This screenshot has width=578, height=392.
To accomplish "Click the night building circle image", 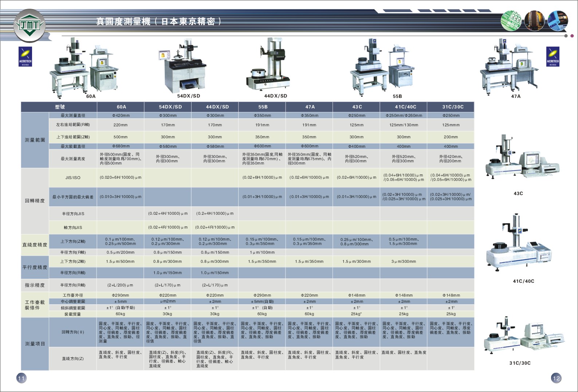I will (534, 21).
